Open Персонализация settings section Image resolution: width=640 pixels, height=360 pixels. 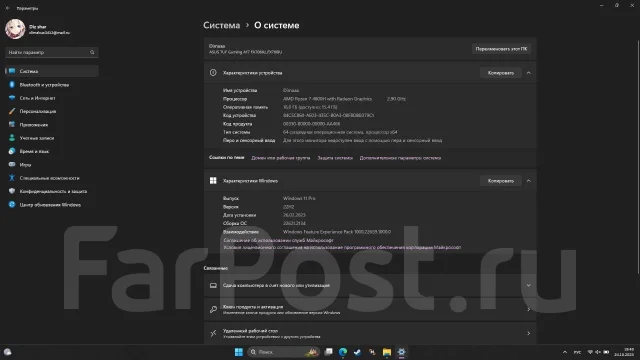point(51,111)
